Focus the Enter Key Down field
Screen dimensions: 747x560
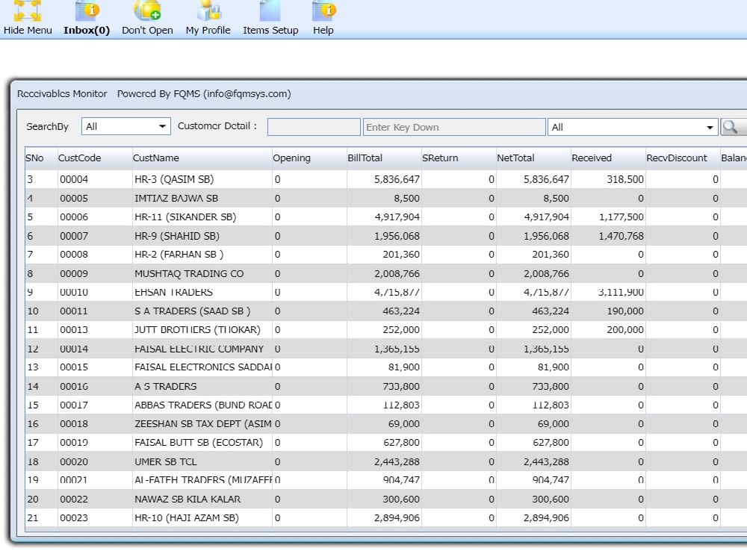tap(454, 127)
